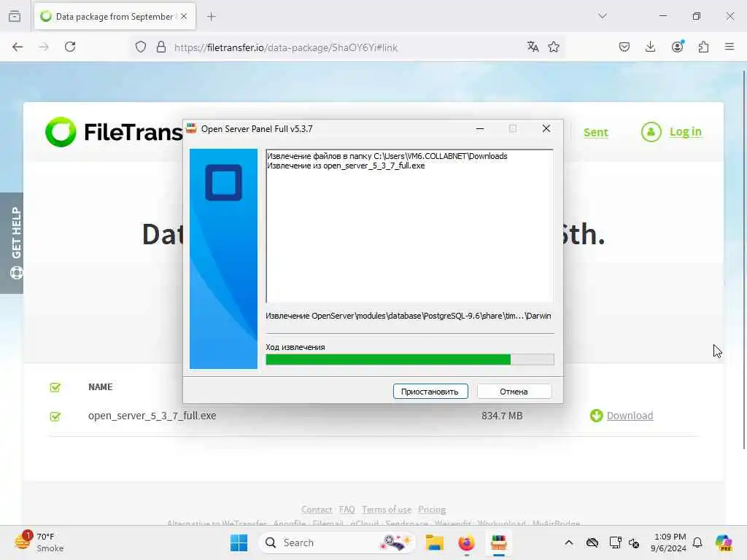Viewport: 747px width, 560px height.
Task: Click the Open Server Panel title icon
Action: pyautogui.click(x=192, y=128)
